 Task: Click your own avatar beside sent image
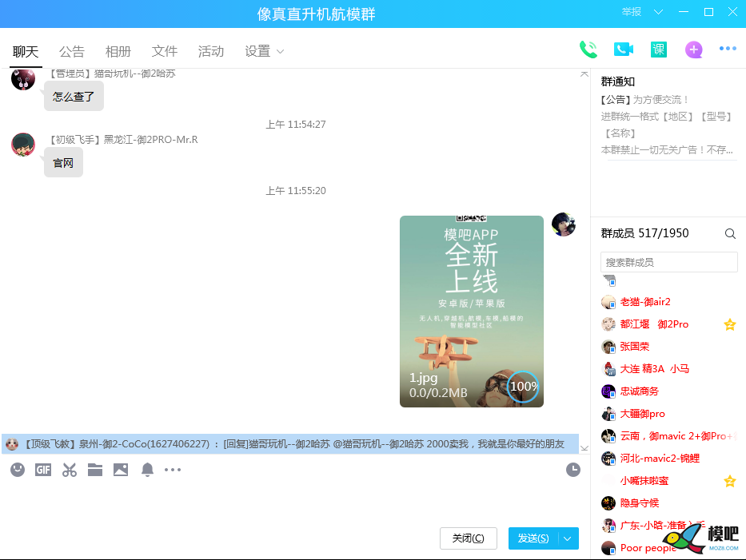[564, 224]
